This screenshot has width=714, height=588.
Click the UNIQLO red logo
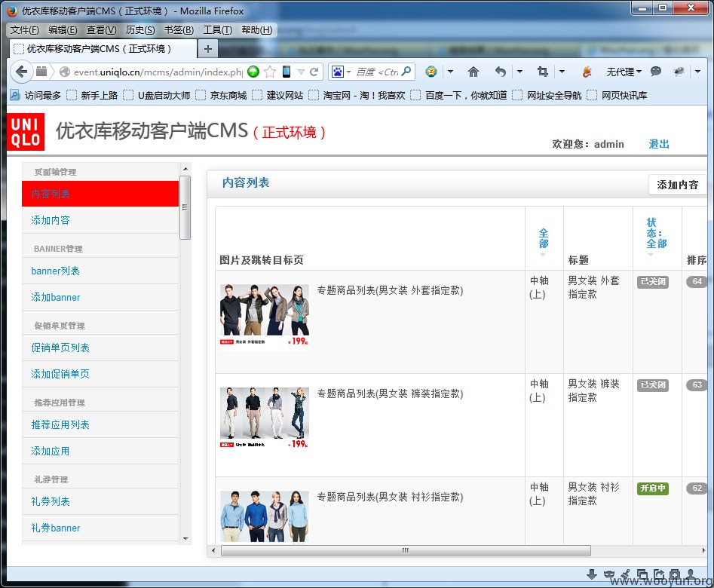click(x=26, y=132)
